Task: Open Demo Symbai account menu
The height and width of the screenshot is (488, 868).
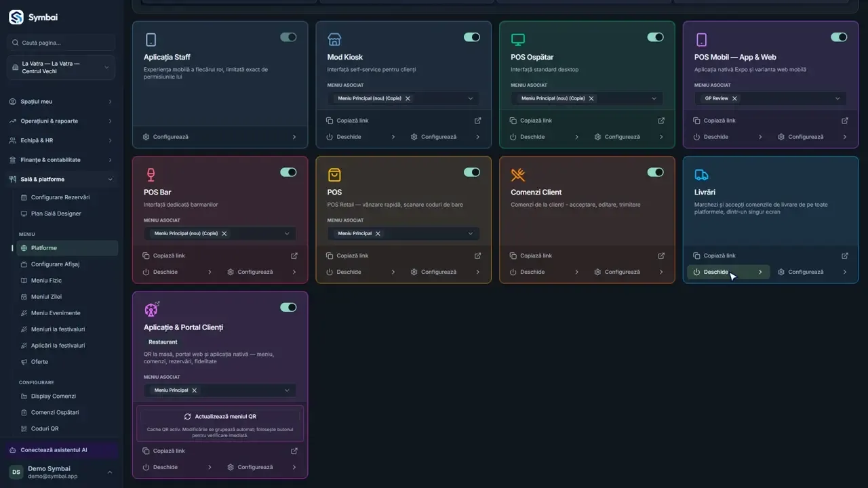Action: point(61,472)
